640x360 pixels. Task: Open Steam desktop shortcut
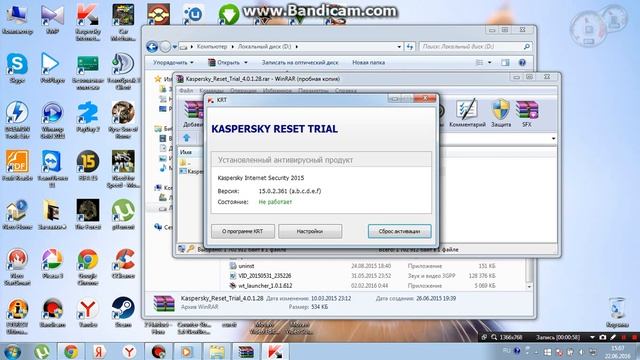pos(123,313)
